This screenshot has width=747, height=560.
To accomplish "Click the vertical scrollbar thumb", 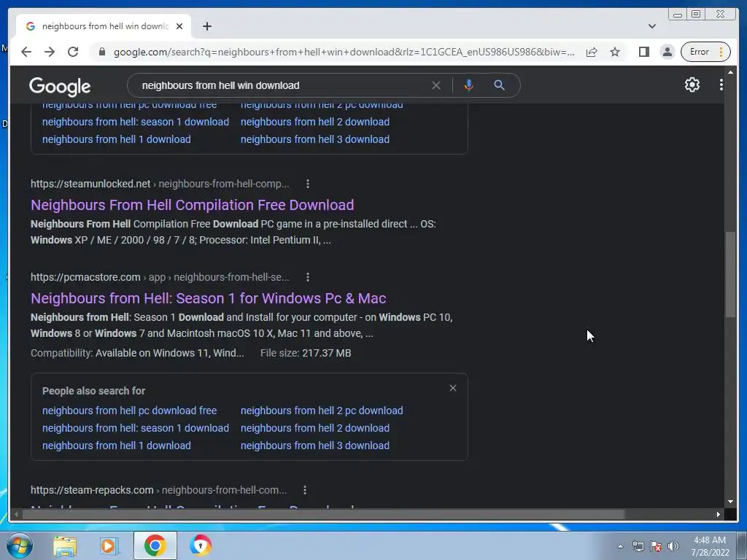I will 730,274.
